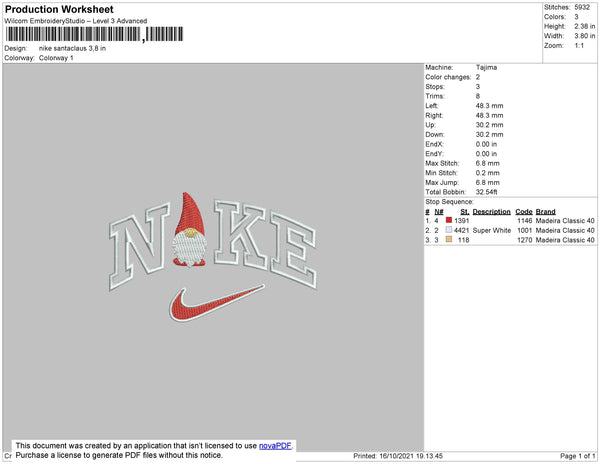Click the 'Colorway 1' value
The width and height of the screenshot is (600, 464).
[56, 58]
